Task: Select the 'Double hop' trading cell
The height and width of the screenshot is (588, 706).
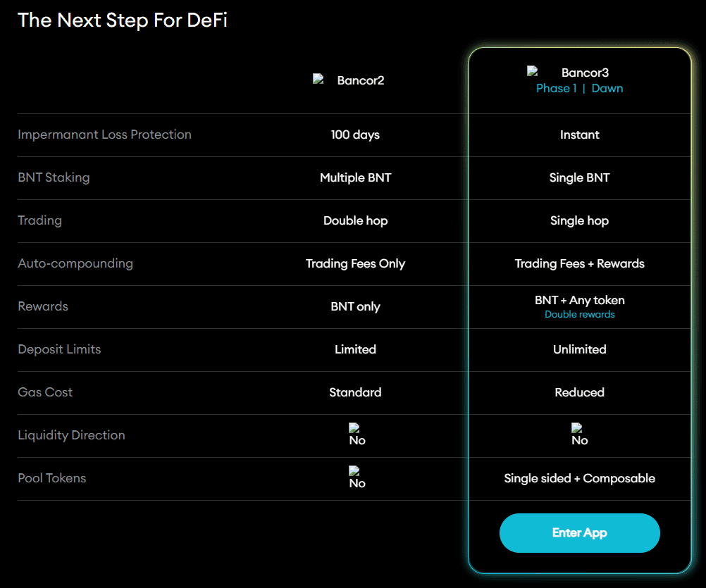Action: click(x=355, y=221)
